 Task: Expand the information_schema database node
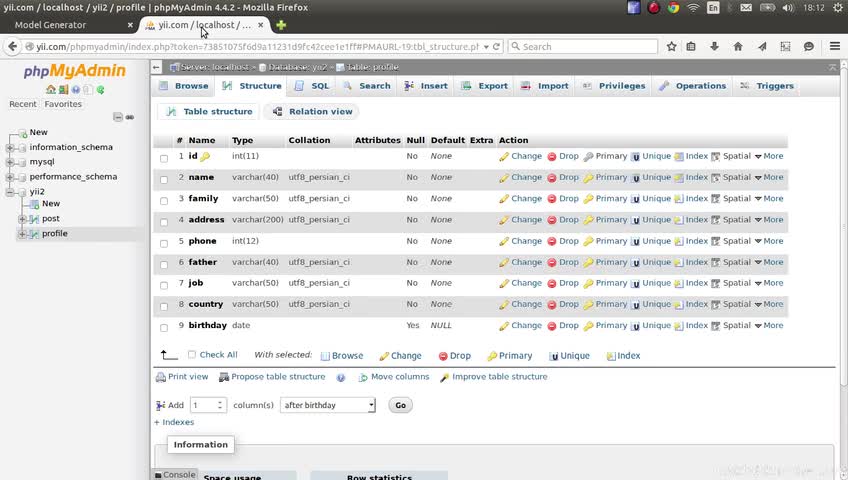pos(10,148)
